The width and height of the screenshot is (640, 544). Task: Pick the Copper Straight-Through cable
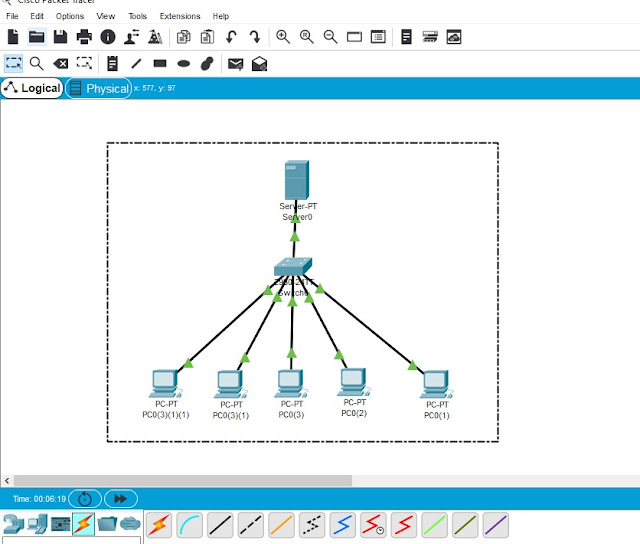pos(220,525)
